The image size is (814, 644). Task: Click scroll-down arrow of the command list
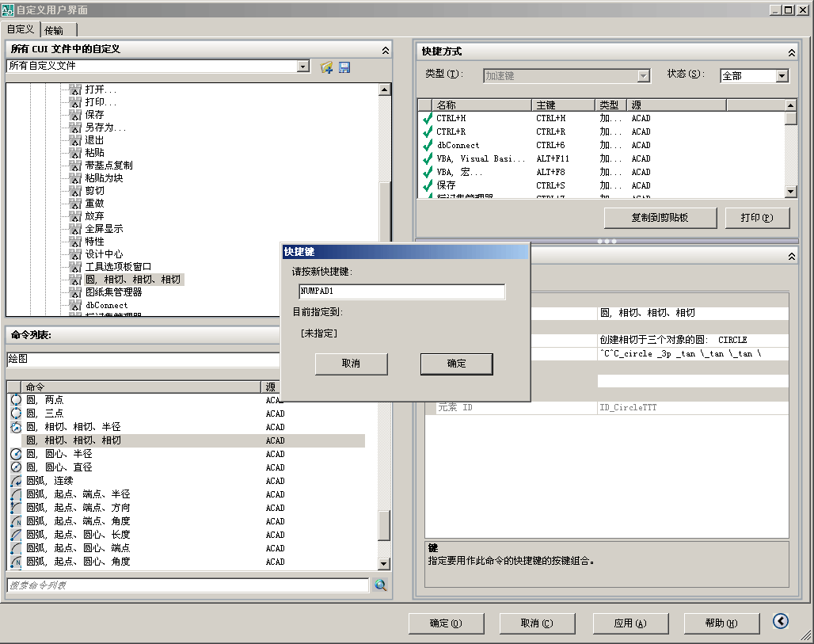coord(383,563)
